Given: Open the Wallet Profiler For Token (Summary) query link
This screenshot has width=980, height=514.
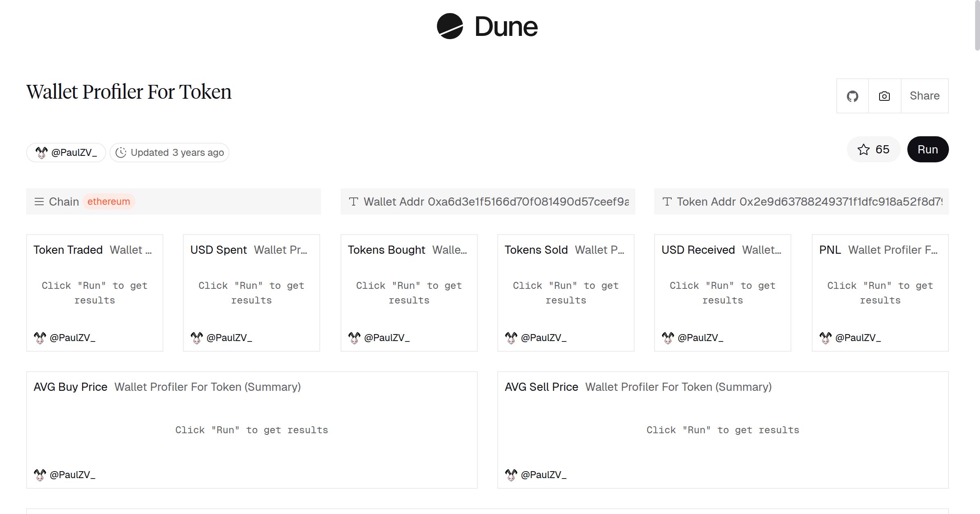Looking at the screenshot, I should (x=207, y=387).
